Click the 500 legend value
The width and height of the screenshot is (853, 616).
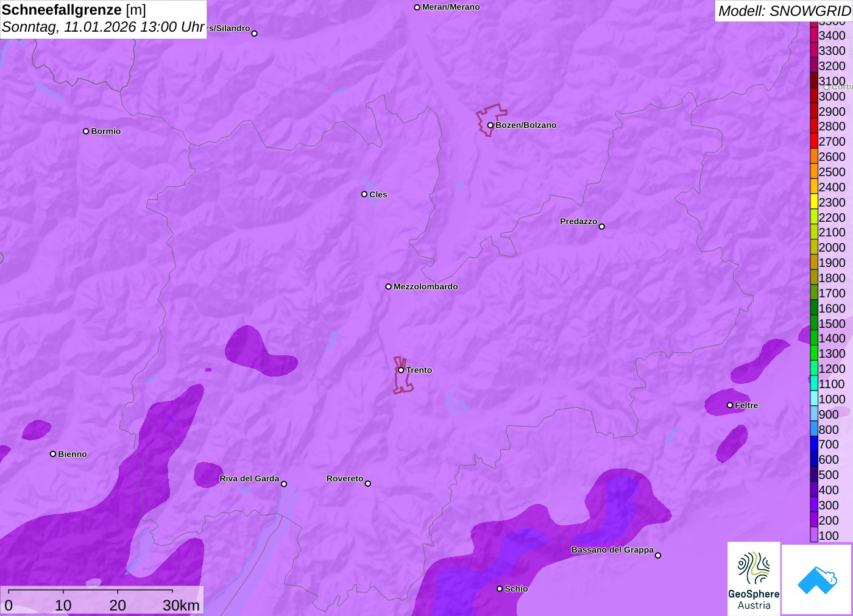829,475
